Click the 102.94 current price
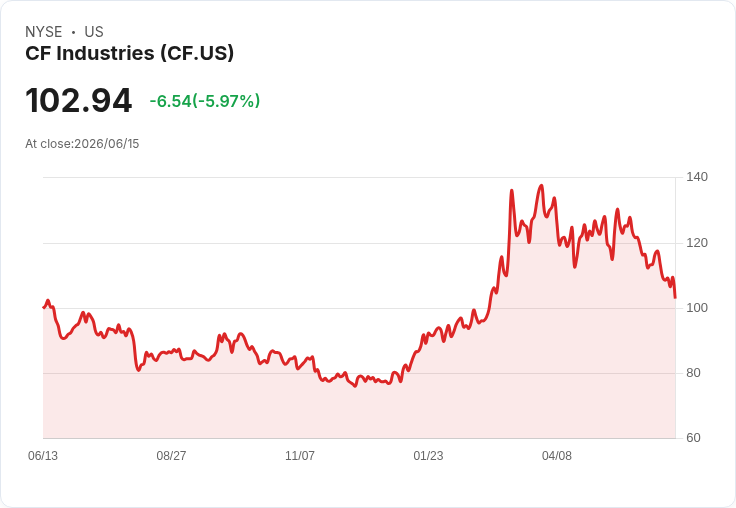Screen dimensions: 736x508 coord(78,100)
